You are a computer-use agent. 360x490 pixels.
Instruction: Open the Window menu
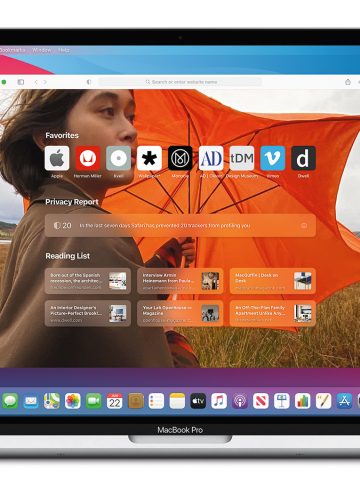[42, 50]
